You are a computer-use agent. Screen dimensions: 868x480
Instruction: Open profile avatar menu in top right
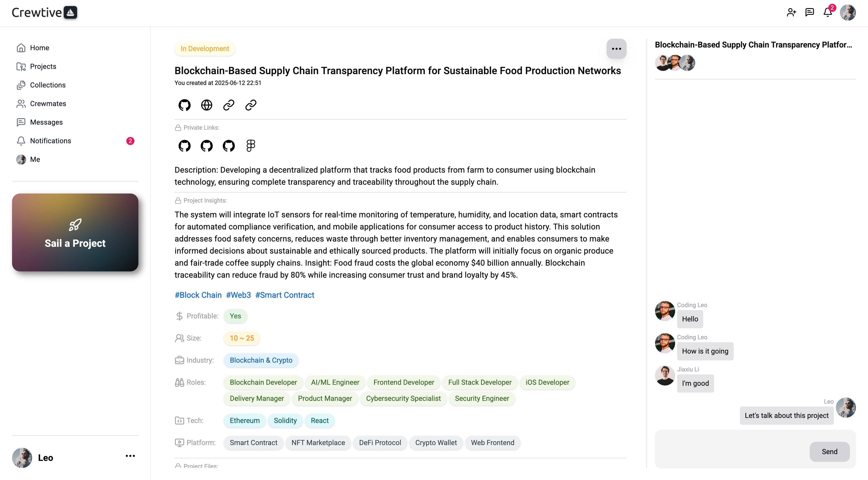pos(847,13)
